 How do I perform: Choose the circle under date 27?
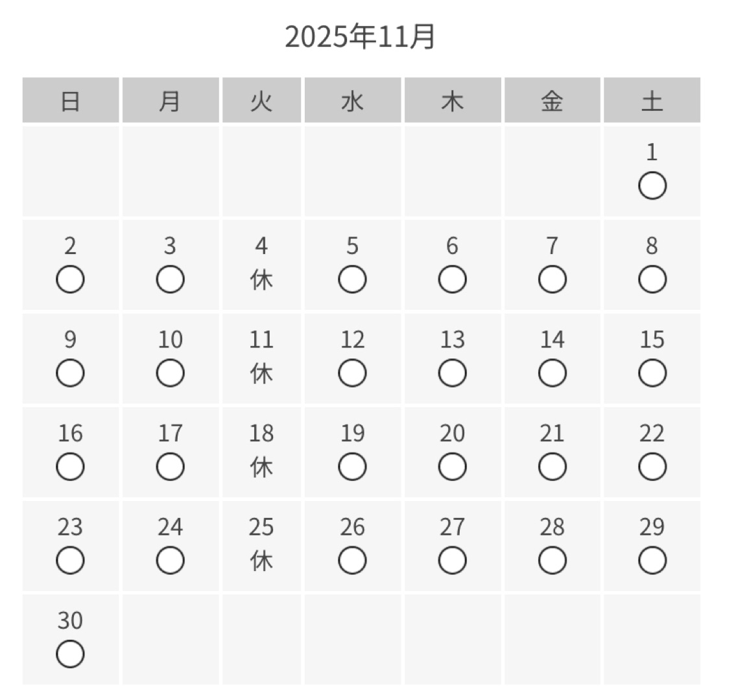(x=452, y=561)
